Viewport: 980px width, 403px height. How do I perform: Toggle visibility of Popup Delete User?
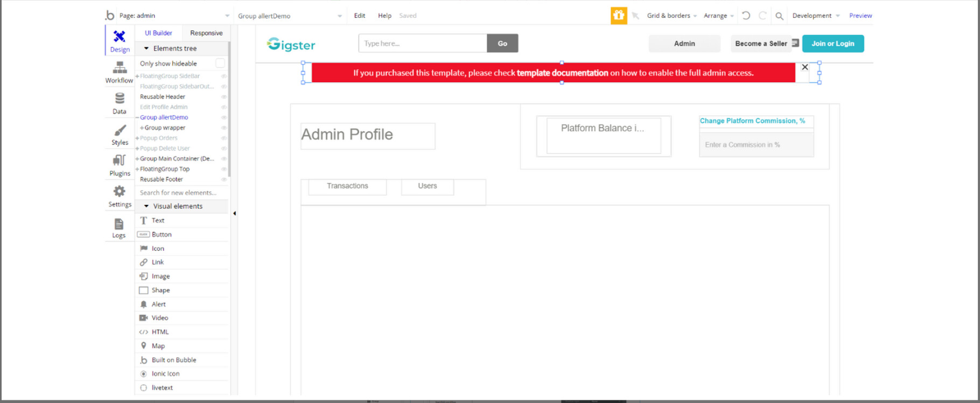click(x=223, y=148)
